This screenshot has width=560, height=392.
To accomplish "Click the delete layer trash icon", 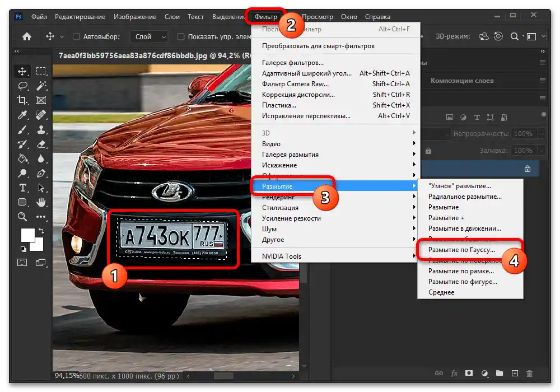I will [529, 374].
